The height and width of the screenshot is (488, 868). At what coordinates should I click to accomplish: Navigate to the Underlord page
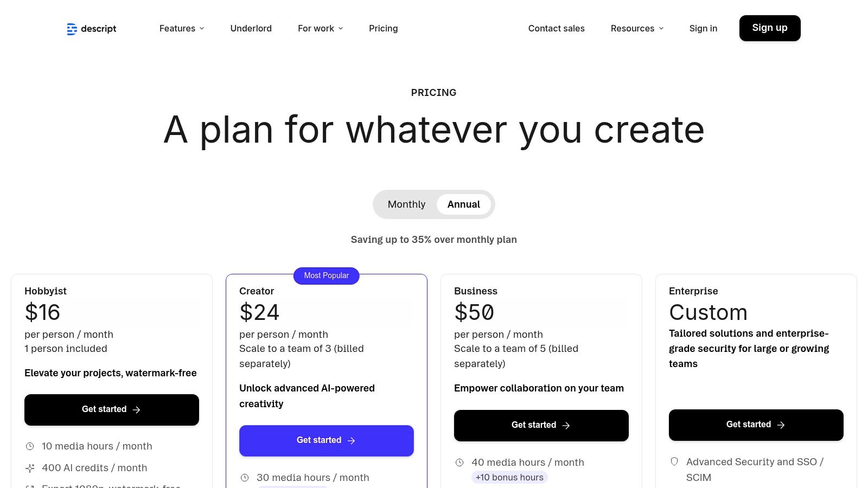point(251,28)
